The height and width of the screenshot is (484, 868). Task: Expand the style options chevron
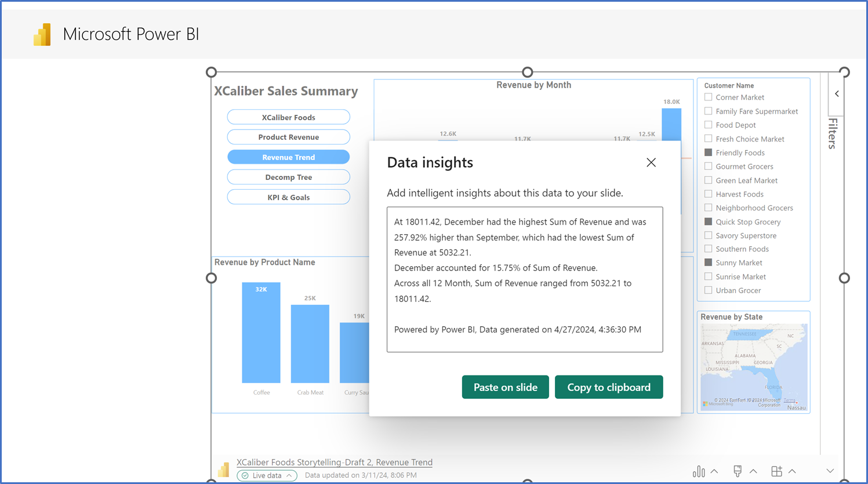coord(753,471)
